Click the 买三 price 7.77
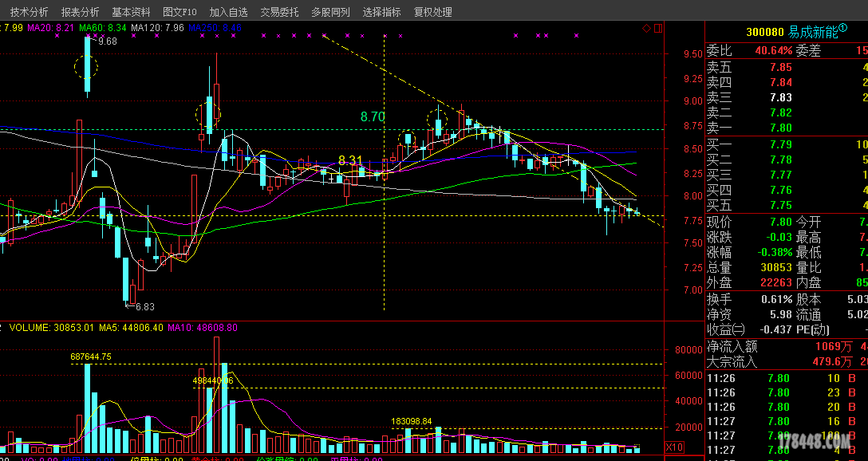Image resolution: width=868 pixels, height=461 pixels. (x=780, y=175)
